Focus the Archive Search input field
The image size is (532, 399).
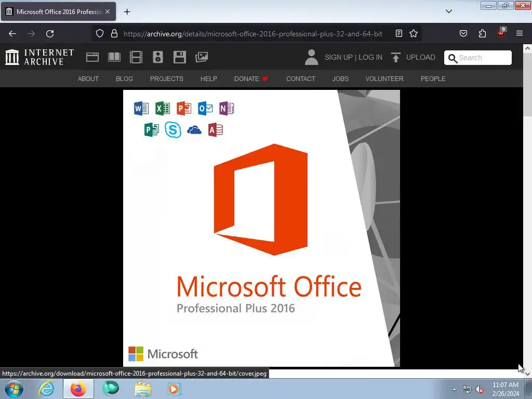478,58
